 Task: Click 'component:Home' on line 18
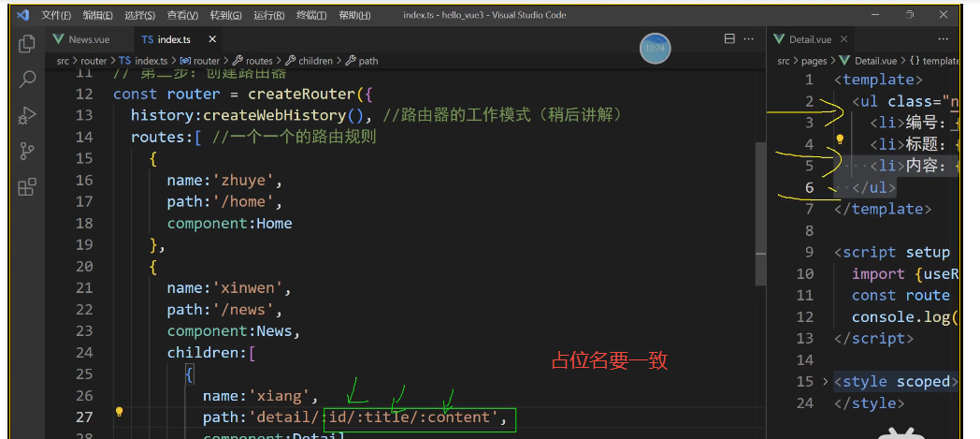click(x=229, y=224)
